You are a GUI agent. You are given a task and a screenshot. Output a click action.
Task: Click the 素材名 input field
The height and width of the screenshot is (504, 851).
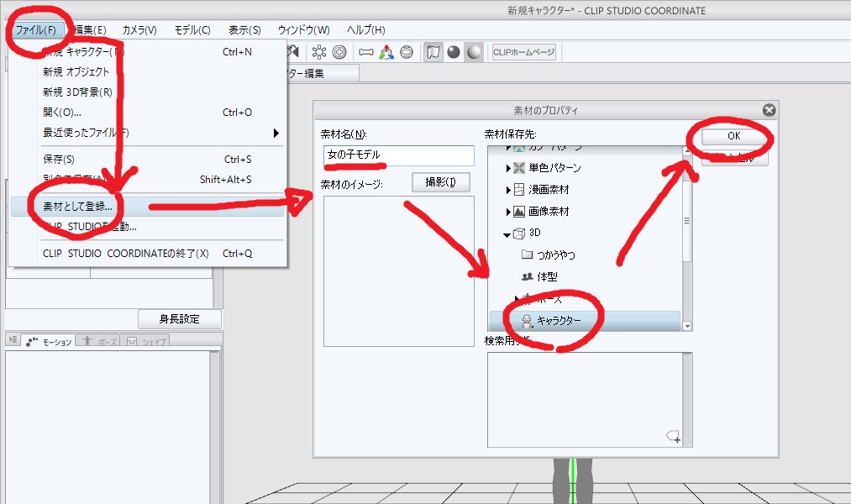399,155
